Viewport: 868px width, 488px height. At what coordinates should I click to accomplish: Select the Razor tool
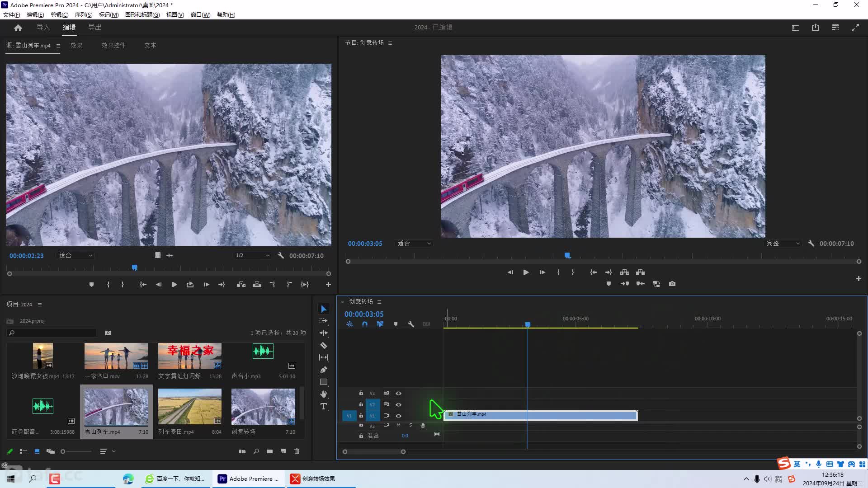324,345
